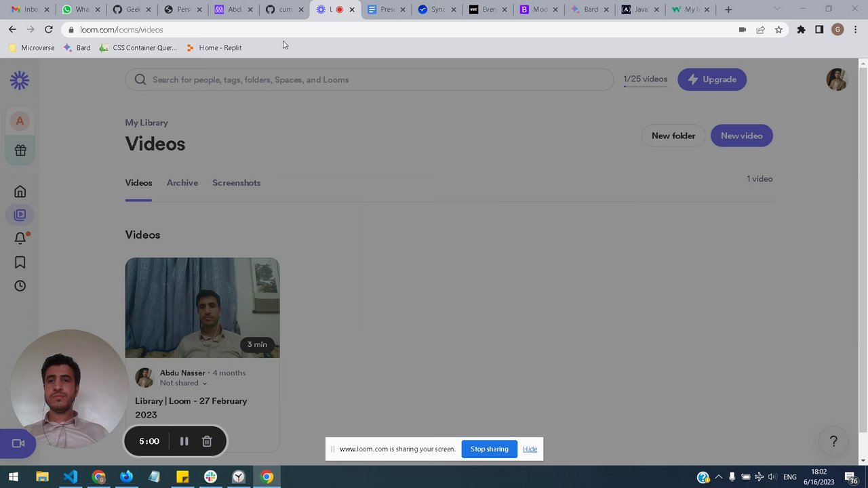The width and height of the screenshot is (868, 488).
Task: Click the search magnifier icon
Action: click(x=140, y=79)
